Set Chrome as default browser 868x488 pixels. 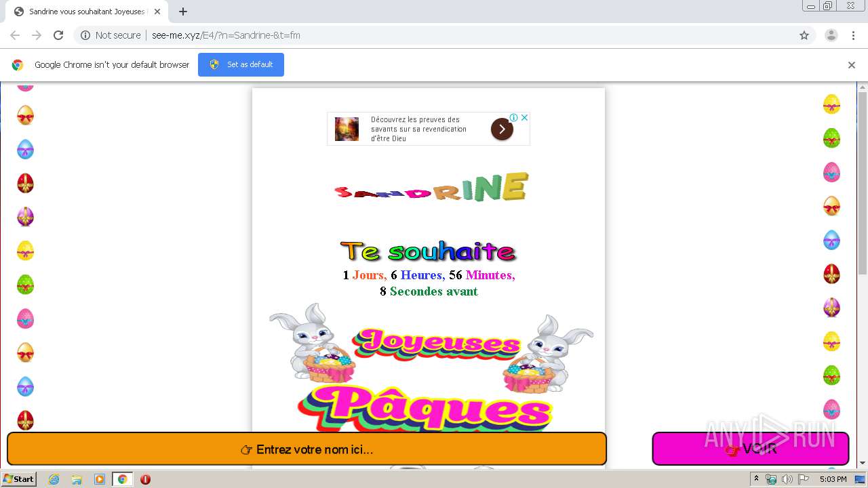pyautogui.click(x=241, y=64)
